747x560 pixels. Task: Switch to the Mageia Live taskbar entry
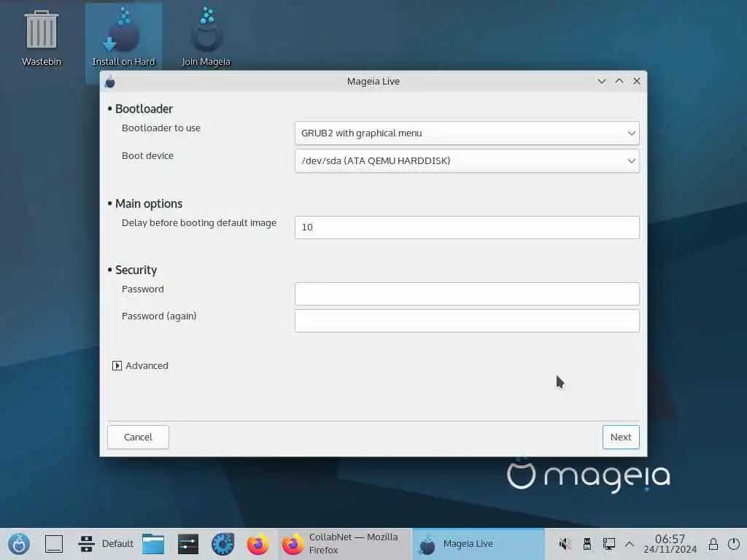478,544
